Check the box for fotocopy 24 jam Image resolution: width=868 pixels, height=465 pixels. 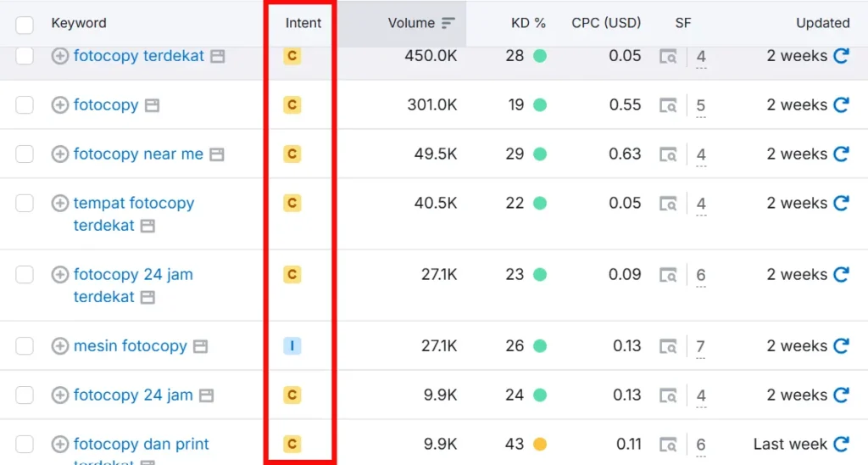tap(25, 395)
